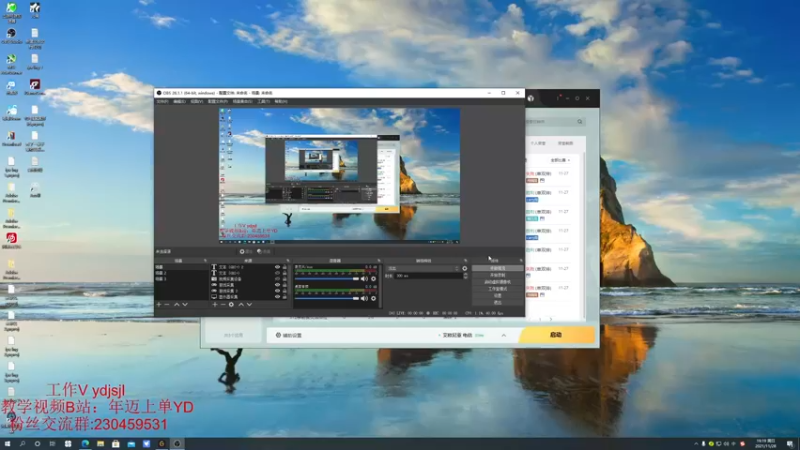Click 启动虚拟摄像机 virtual camera button
This screenshot has width=800, height=450.
tap(497, 282)
